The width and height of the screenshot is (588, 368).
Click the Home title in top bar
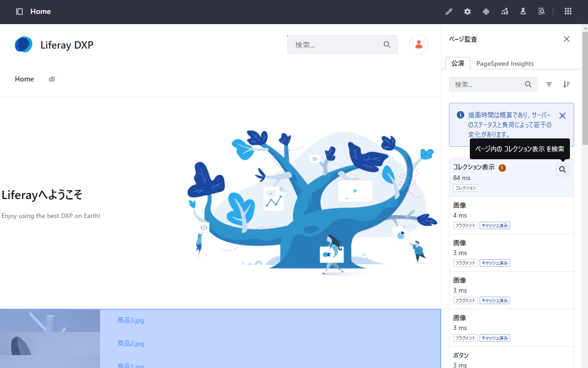coord(41,12)
